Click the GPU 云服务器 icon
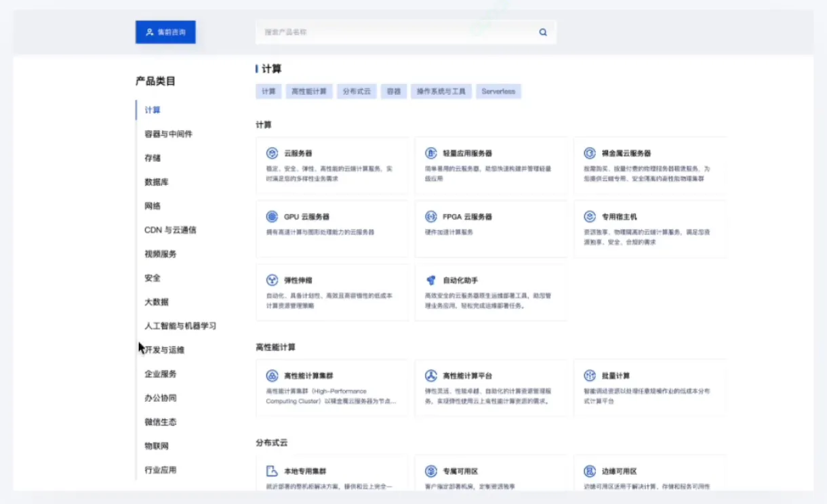The height and width of the screenshot is (504, 827). point(272,217)
